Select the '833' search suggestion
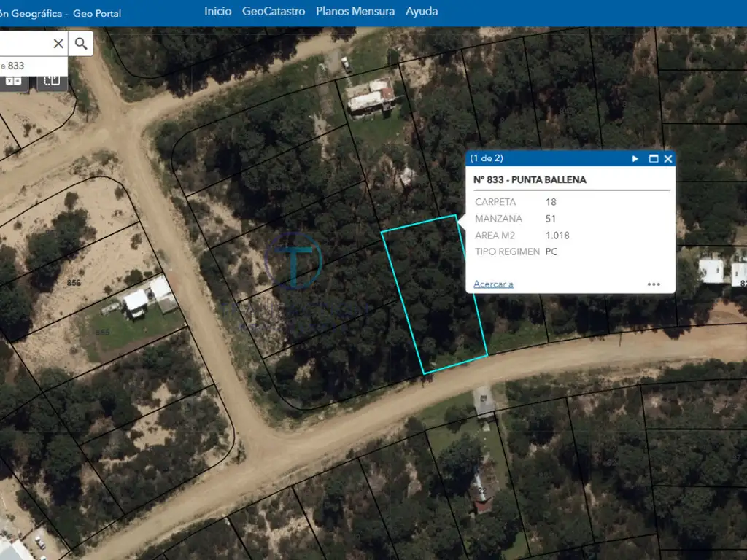Image resolution: width=747 pixels, height=560 pixels. pos(15,66)
